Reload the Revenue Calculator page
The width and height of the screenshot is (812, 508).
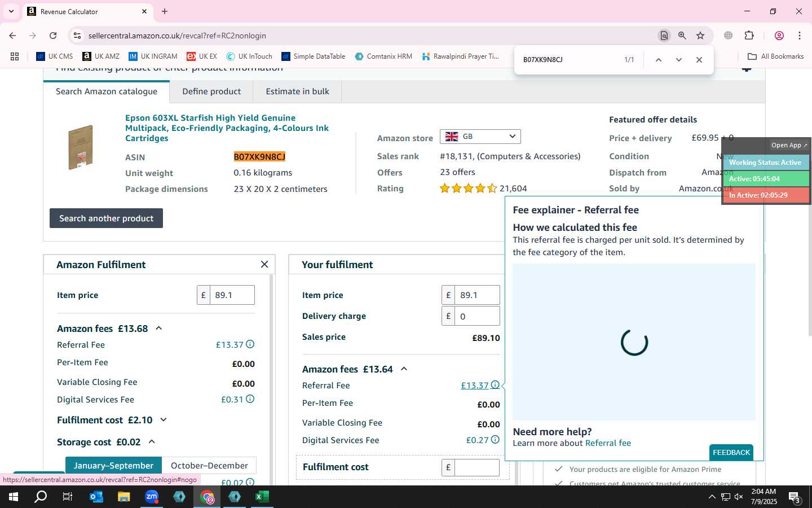(53, 36)
